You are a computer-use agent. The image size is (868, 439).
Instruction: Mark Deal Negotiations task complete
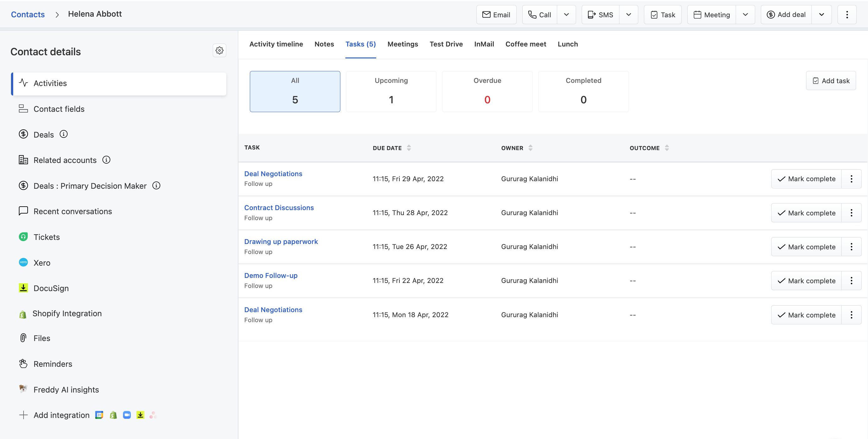coord(806,179)
